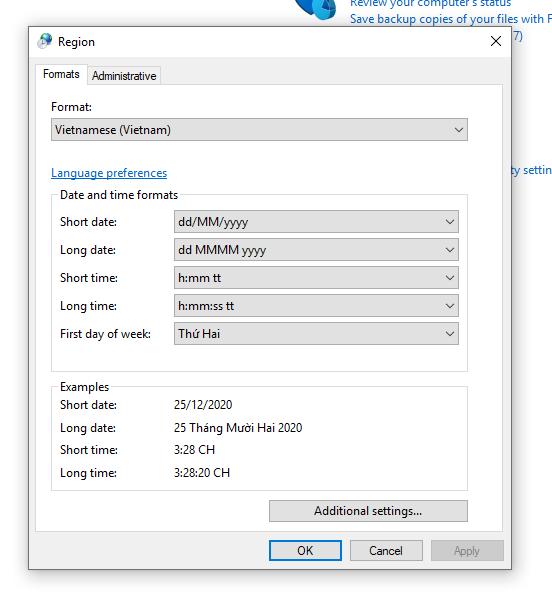The width and height of the screenshot is (552, 604).
Task: Click the greyed-out Apply button
Action: click(x=467, y=550)
